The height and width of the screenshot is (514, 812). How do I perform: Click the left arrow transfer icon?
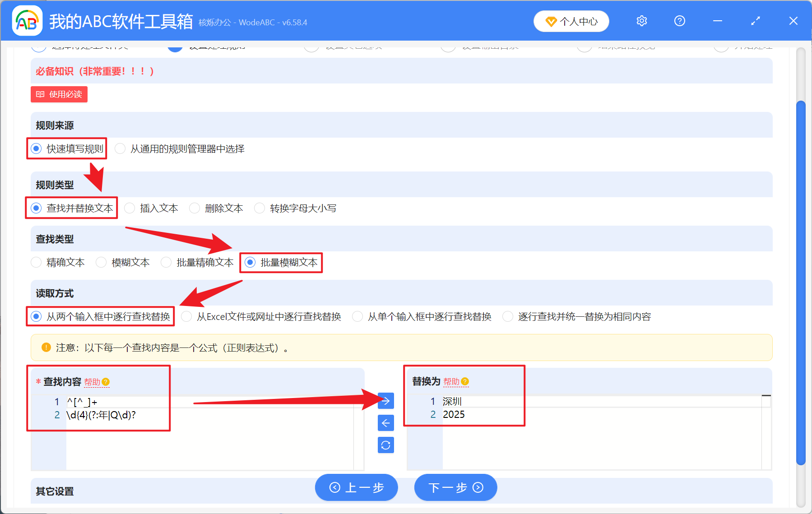[x=385, y=423]
